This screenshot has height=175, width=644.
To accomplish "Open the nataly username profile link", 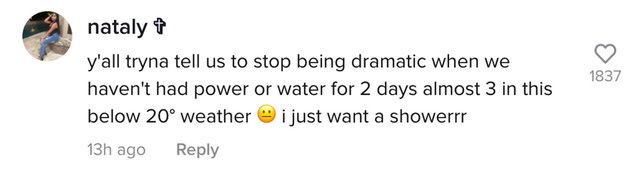I will pyautogui.click(x=117, y=27).
